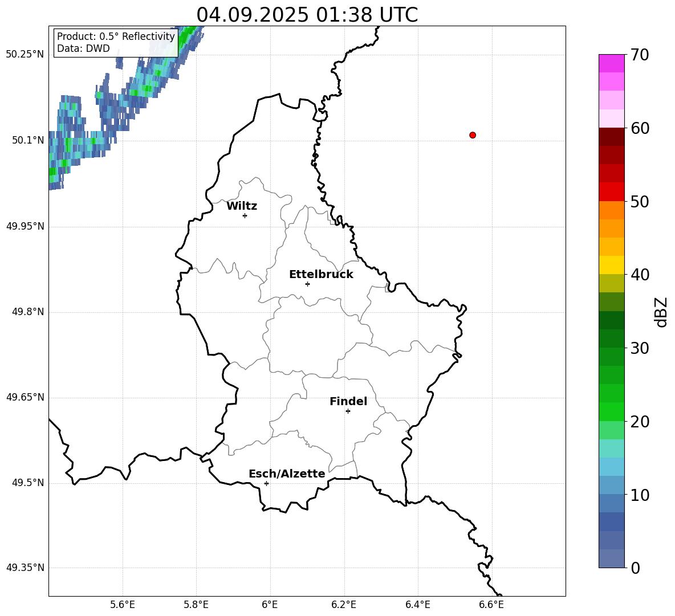Click the 6.6°E longitude label
The width and height of the screenshot is (675, 616).
point(491,605)
